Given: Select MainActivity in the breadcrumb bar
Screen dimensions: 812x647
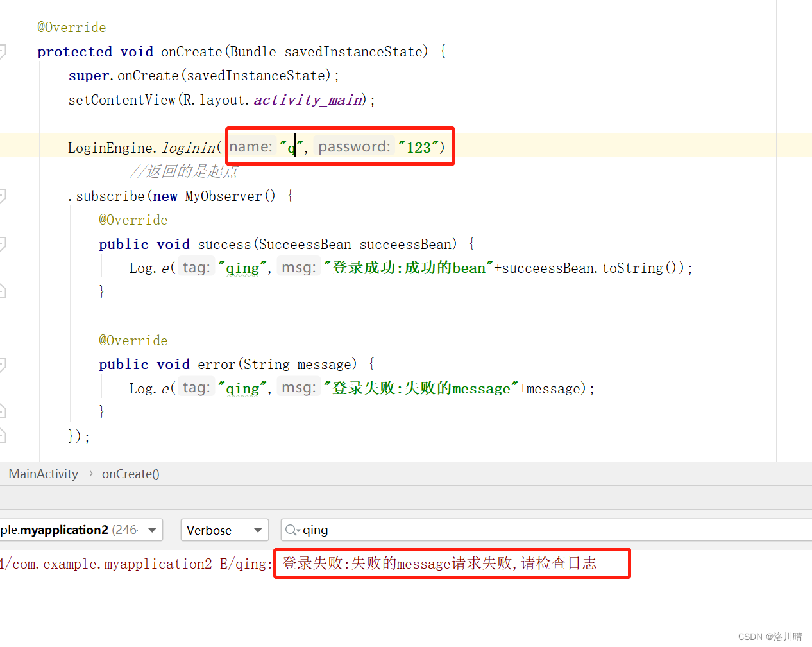Looking at the screenshot, I should pos(42,474).
